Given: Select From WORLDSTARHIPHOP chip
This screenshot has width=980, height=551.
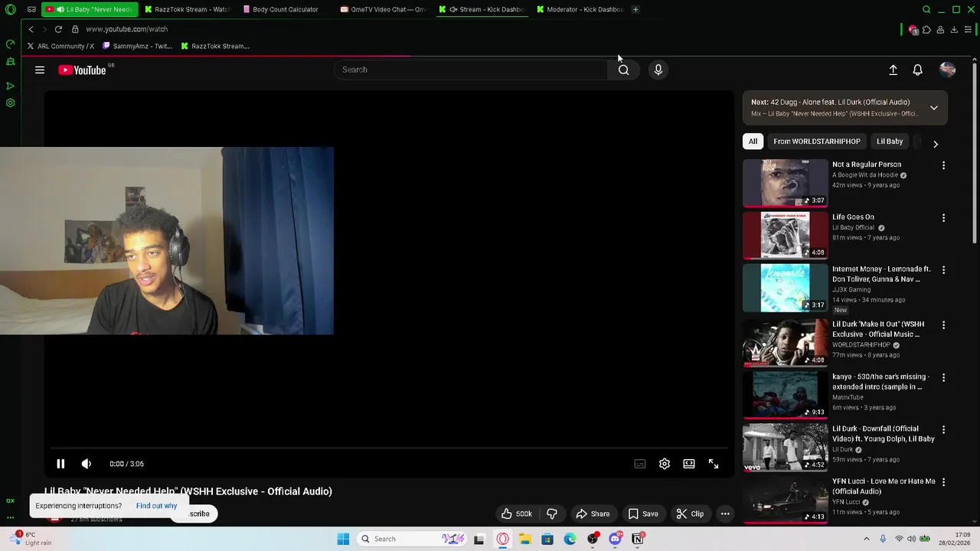Looking at the screenshot, I should coord(817,142).
